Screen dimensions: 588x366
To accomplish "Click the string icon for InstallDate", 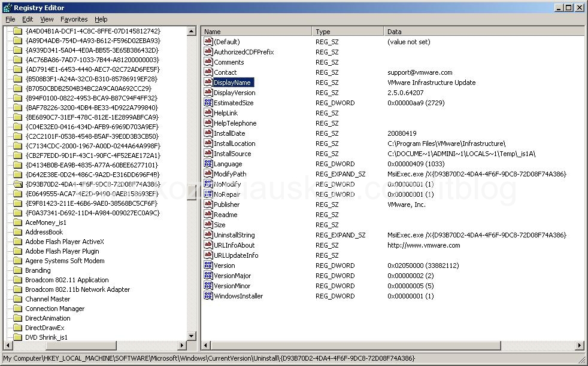I will 208,133.
